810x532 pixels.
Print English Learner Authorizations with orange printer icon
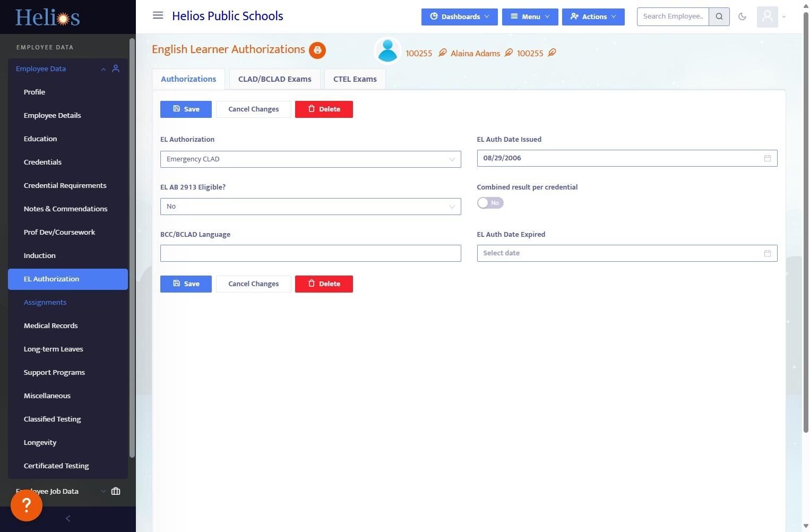(317, 50)
